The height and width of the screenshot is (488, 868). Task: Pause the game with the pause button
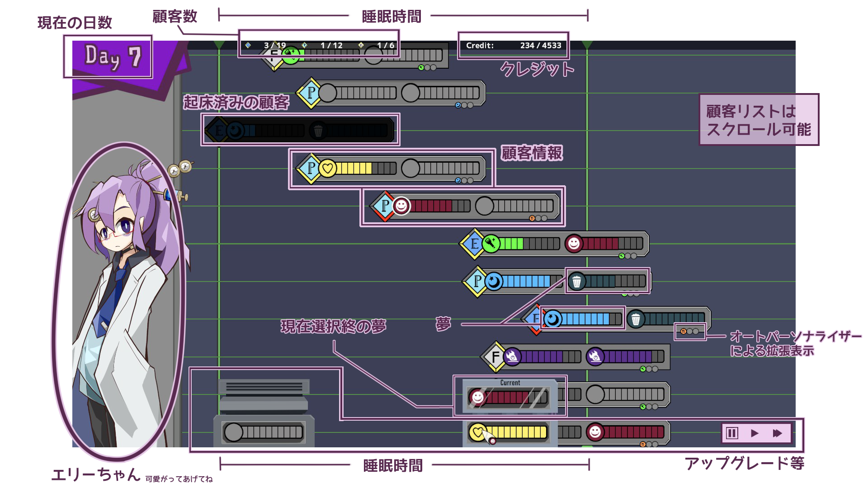pos(732,433)
